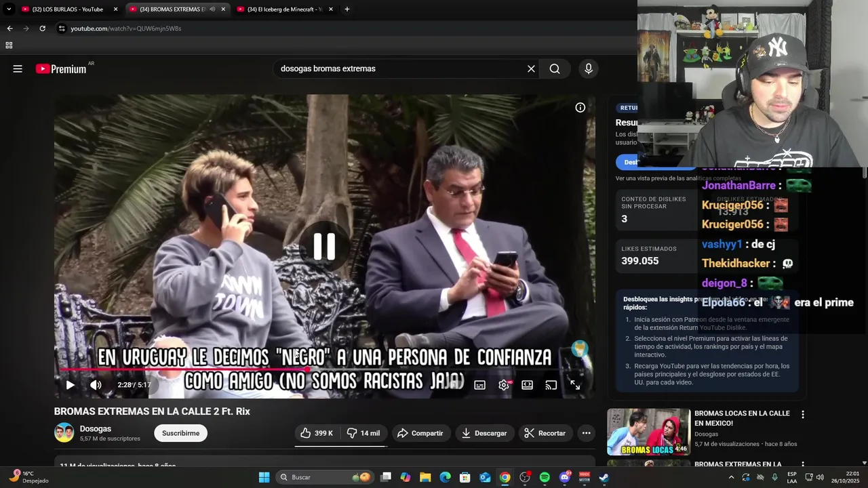Open Outlook from taskbar
The width and height of the screenshot is (868, 488).
point(485,477)
